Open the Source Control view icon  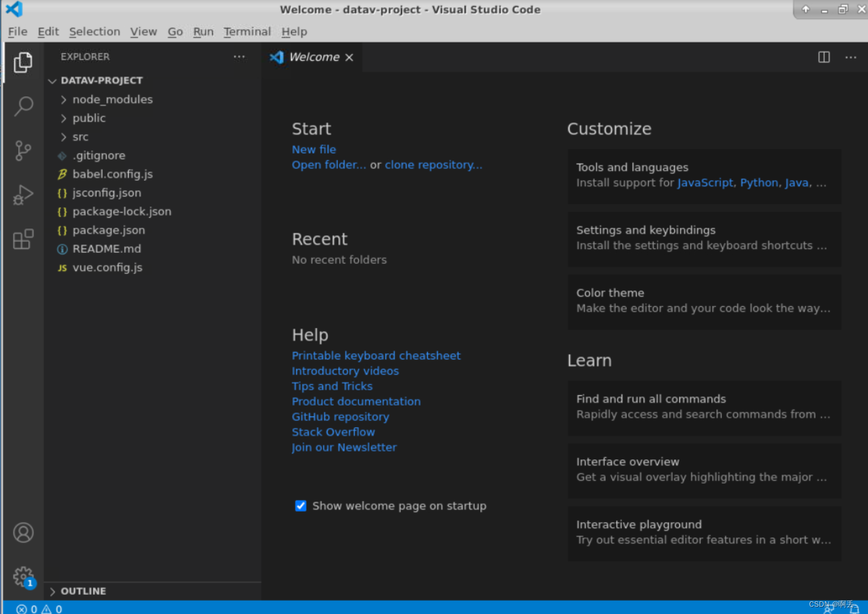pyautogui.click(x=23, y=150)
